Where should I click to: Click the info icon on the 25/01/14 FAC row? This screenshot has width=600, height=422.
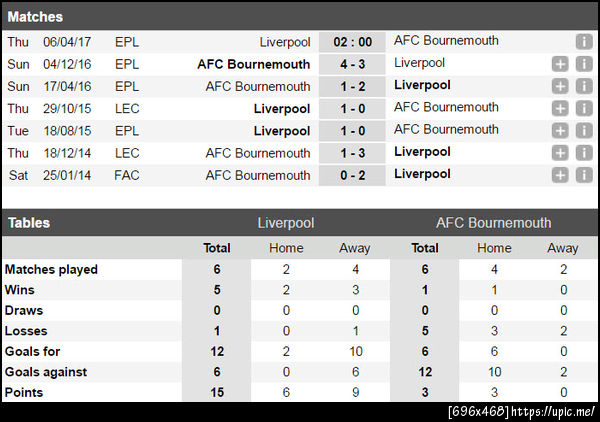pos(584,175)
